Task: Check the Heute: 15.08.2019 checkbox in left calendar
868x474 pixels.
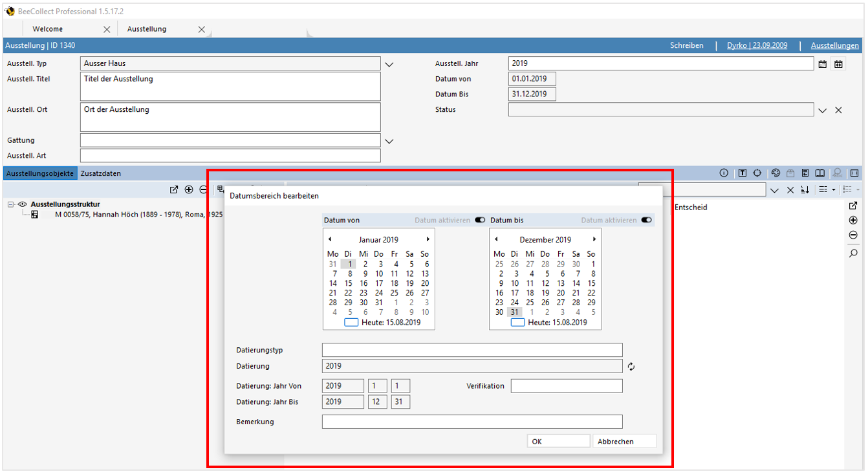Action: click(x=351, y=322)
